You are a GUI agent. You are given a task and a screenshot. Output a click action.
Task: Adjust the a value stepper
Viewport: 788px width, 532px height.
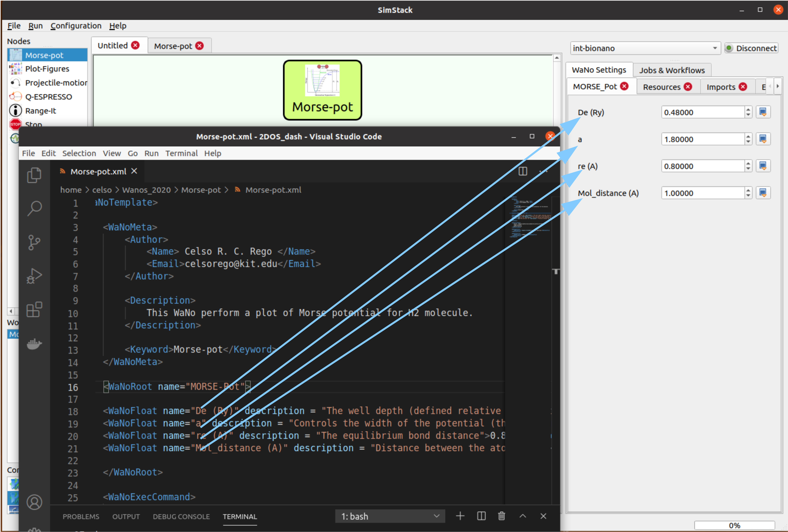(748, 139)
